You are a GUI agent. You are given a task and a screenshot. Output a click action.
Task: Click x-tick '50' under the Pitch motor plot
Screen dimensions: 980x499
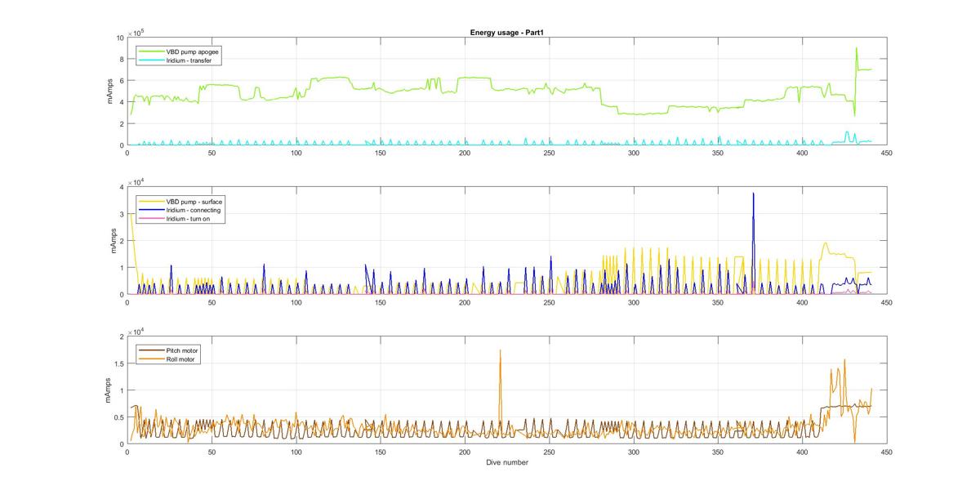coord(212,452)
